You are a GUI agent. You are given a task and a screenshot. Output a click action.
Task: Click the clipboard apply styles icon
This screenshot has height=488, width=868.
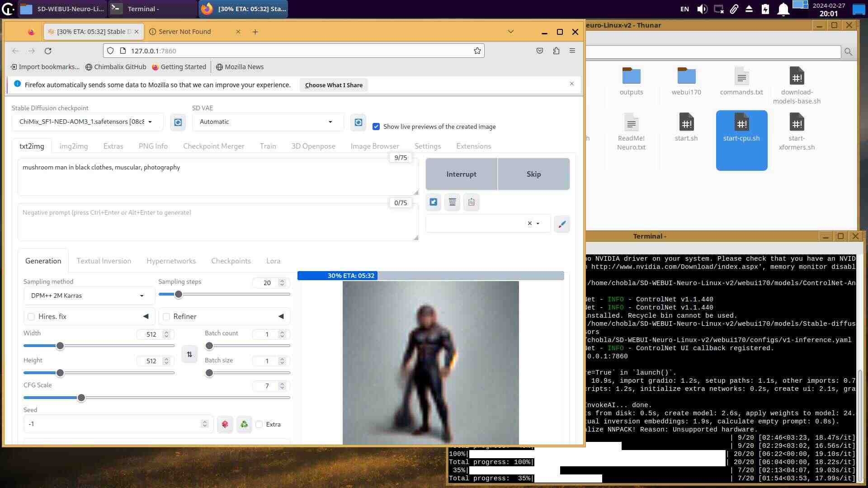[472, 202]
